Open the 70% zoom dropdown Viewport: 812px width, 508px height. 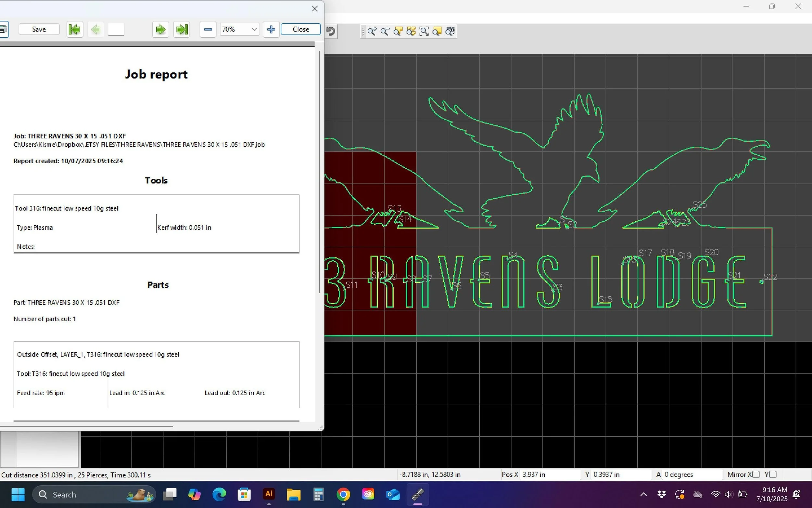[254, 30]
